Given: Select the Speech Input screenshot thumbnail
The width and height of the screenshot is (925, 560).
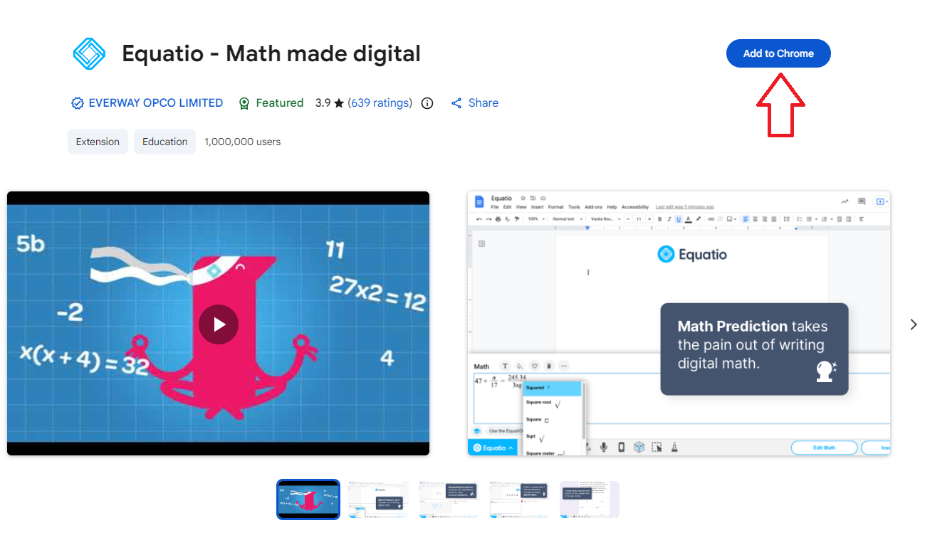Looking at the screenshot, I should 520,499.
